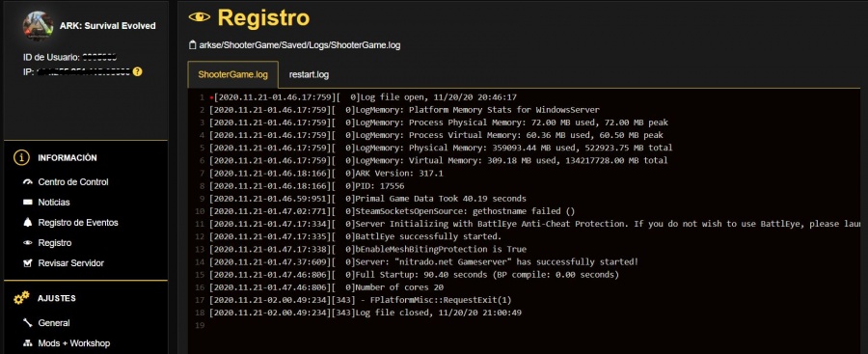Viewport: 868px width, 354px height.
Task: Click the 'FPlatformMisc::RequestExit(1)' line
Action: (x=361, y=300)
